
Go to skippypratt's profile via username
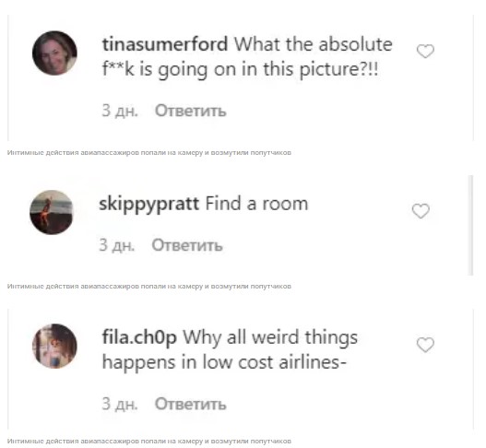pos(148,204)
